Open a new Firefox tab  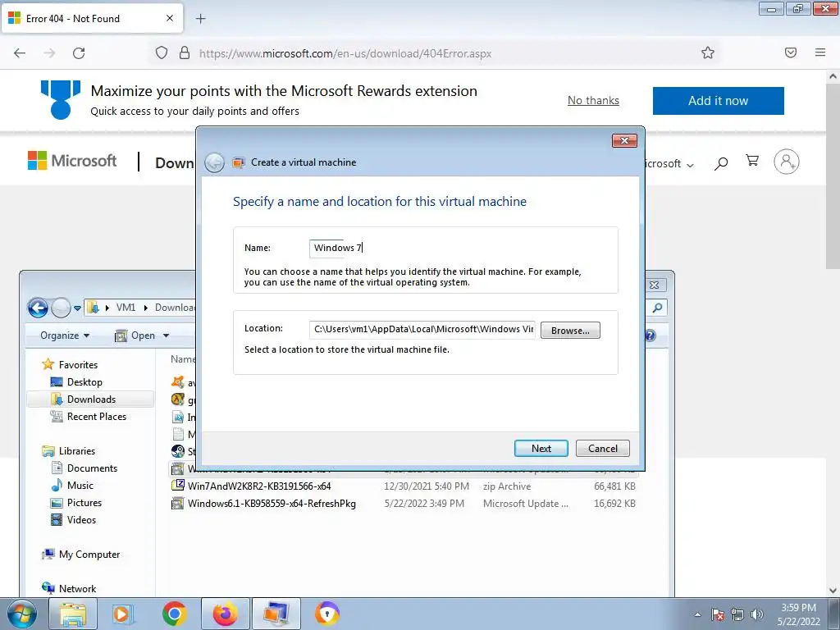pos(200,19)
